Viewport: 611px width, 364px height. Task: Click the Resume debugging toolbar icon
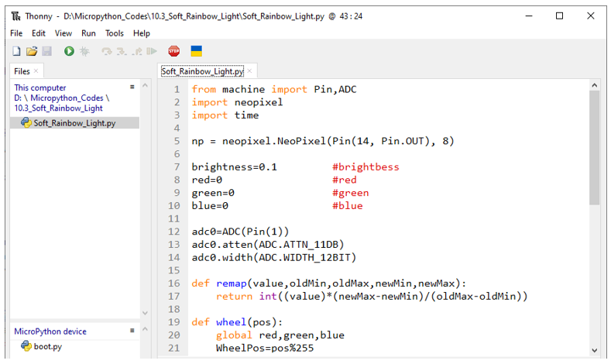click(152, 51)
